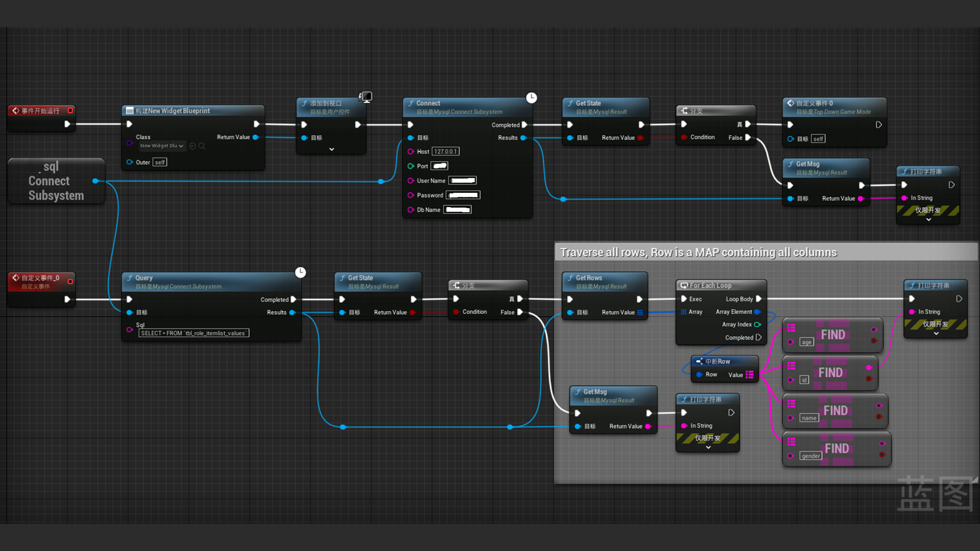Screen dimensions: 980x551
Task: Open the New Widget Blu class dropdown
Action: (162, 146)
